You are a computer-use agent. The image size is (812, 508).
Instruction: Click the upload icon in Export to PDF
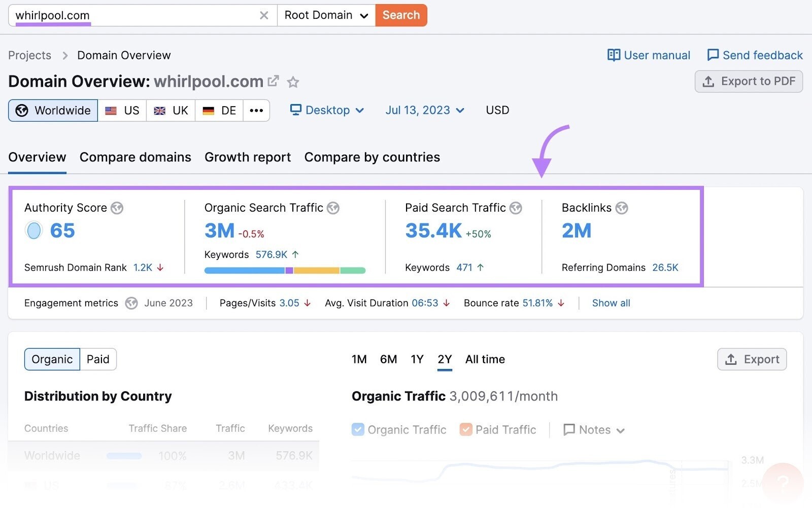click(x=708, y=81)
